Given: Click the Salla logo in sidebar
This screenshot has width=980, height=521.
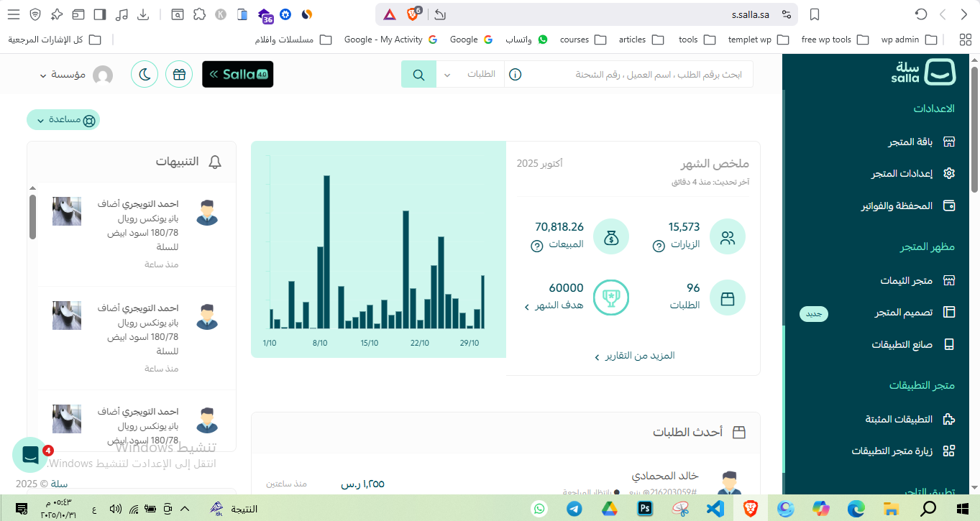Looking at the screenshot, I should click(x=924, y=72).
